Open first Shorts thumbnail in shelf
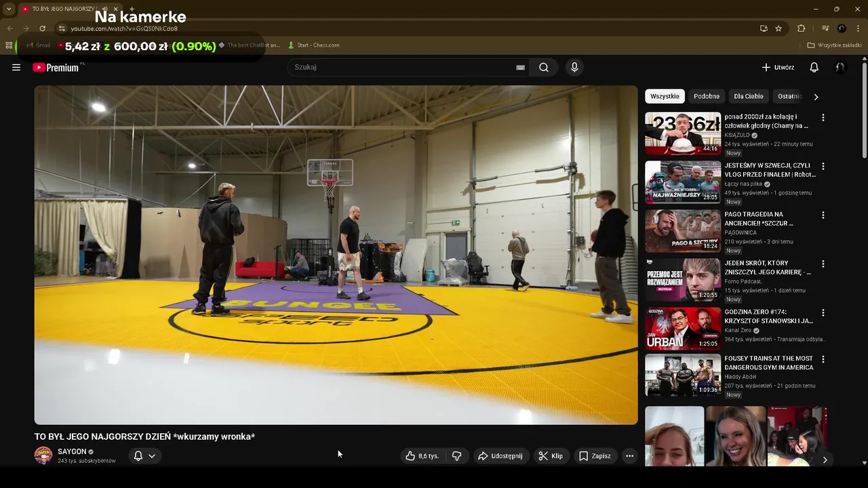The width and height of the screenshot is (868, 488). click(x=674, y=436)
